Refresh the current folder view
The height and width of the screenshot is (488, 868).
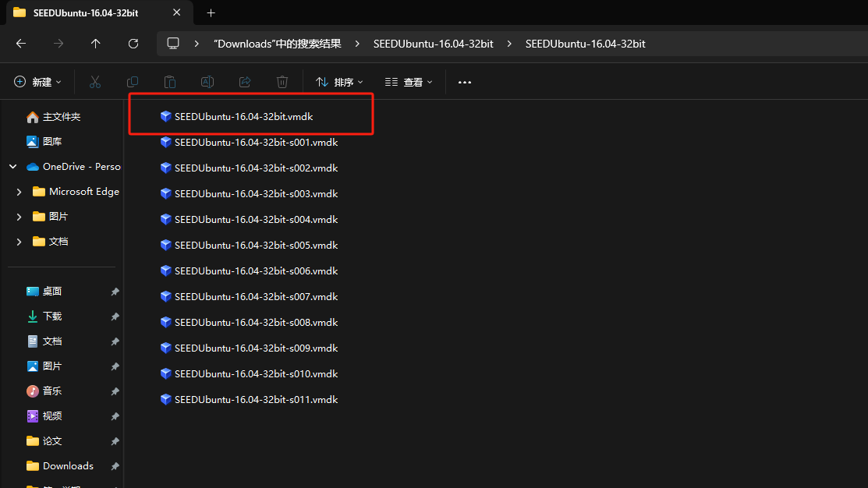pos(133,43)
